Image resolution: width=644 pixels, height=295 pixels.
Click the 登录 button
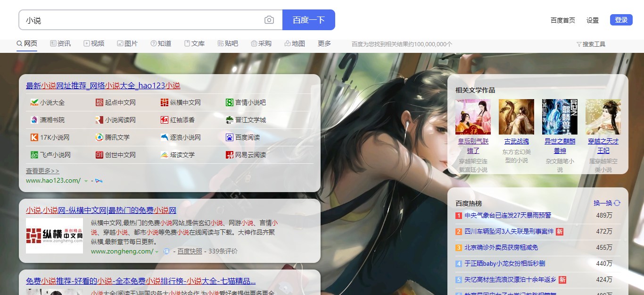(621, 20)
